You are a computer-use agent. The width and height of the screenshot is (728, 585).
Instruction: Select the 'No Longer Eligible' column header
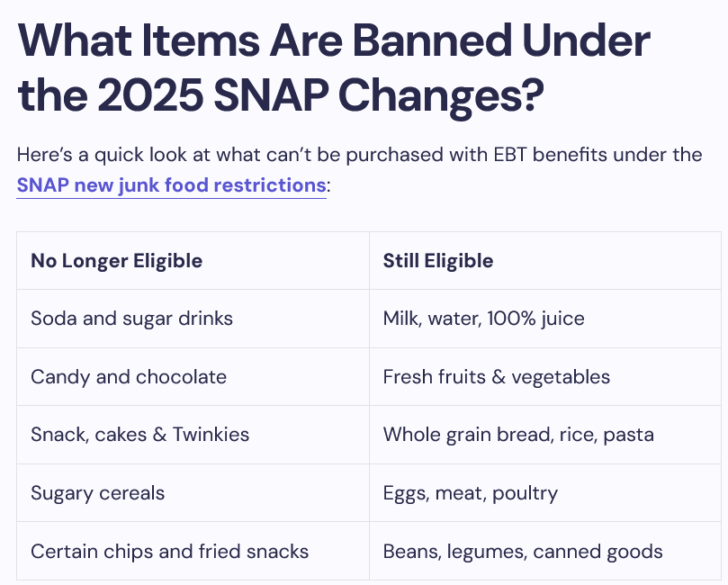coord(117,261)
